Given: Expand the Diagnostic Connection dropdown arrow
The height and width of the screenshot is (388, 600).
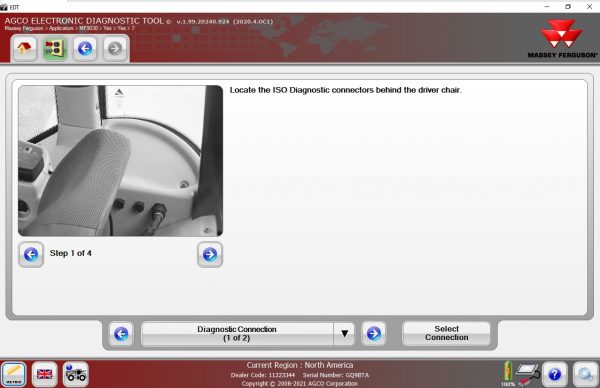Looking at the screenshot, I should 344,334.
